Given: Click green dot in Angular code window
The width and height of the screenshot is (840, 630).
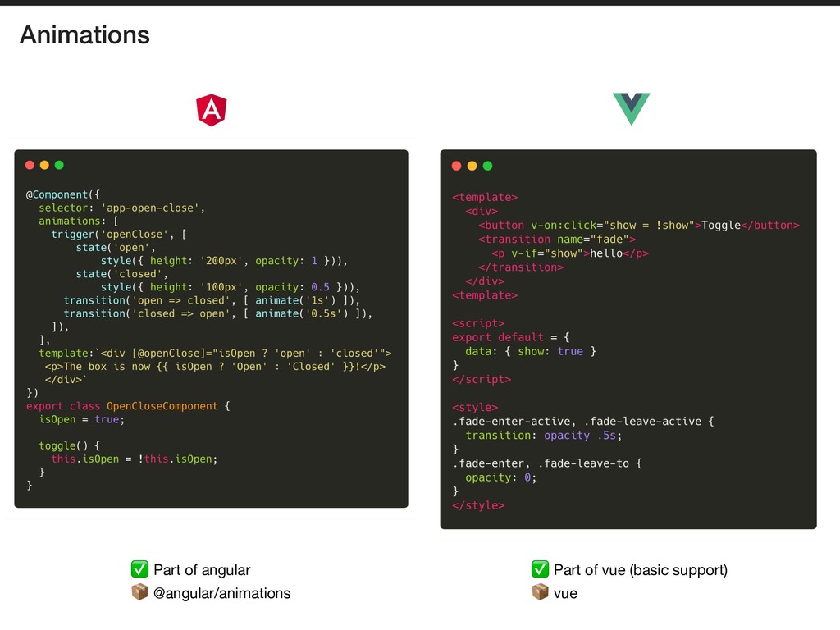Looking at the screenshot, I should click(59, 165).
